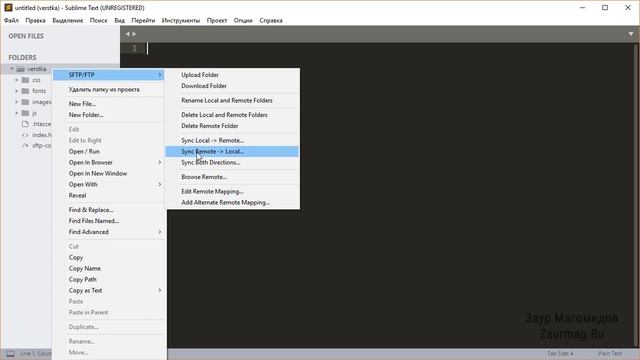The image size is (640, 360).
Task: Select the SFTP/FTP context menu item
Action: click(x=109, y=75)
